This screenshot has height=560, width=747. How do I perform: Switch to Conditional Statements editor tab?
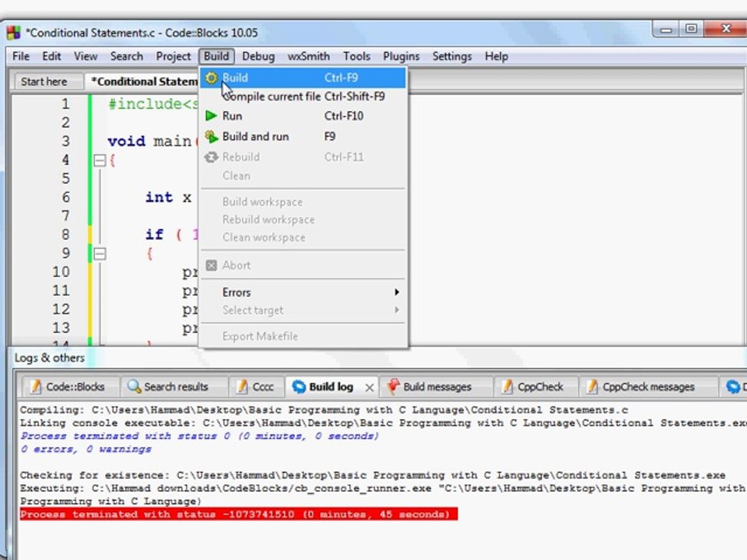point(143,82)
